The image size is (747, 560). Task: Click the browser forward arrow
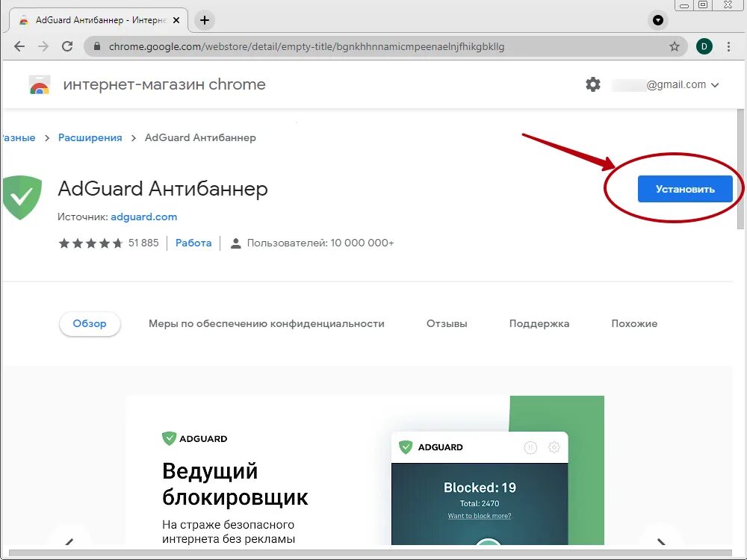click(x=43, y=46)
